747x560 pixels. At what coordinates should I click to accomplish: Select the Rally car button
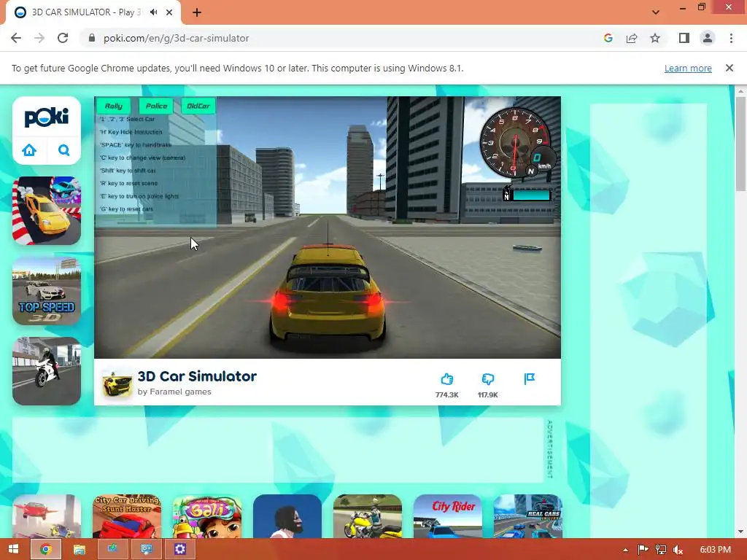pyautogui.click(x=113, y=106)
